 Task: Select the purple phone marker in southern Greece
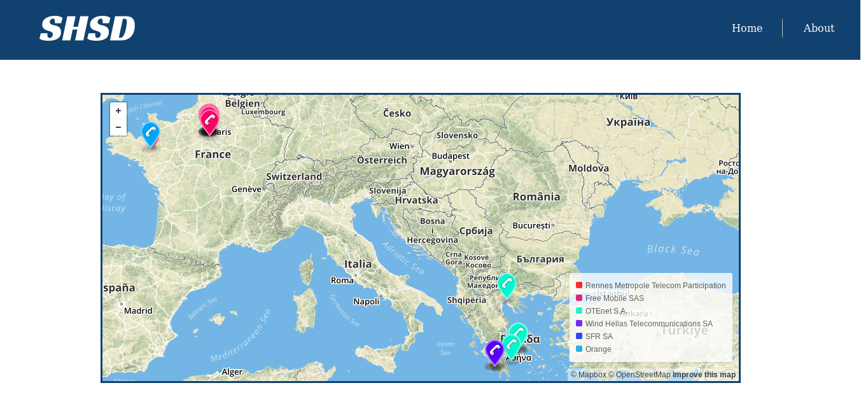pos(494,353)
